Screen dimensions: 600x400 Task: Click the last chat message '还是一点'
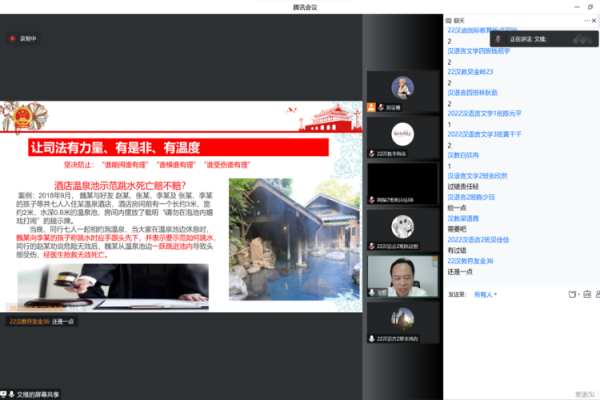pyautogui.click(x=460, y=272)
